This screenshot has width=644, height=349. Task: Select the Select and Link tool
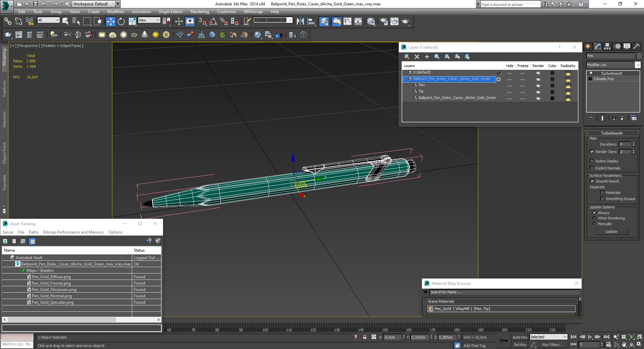click(7, 21)
